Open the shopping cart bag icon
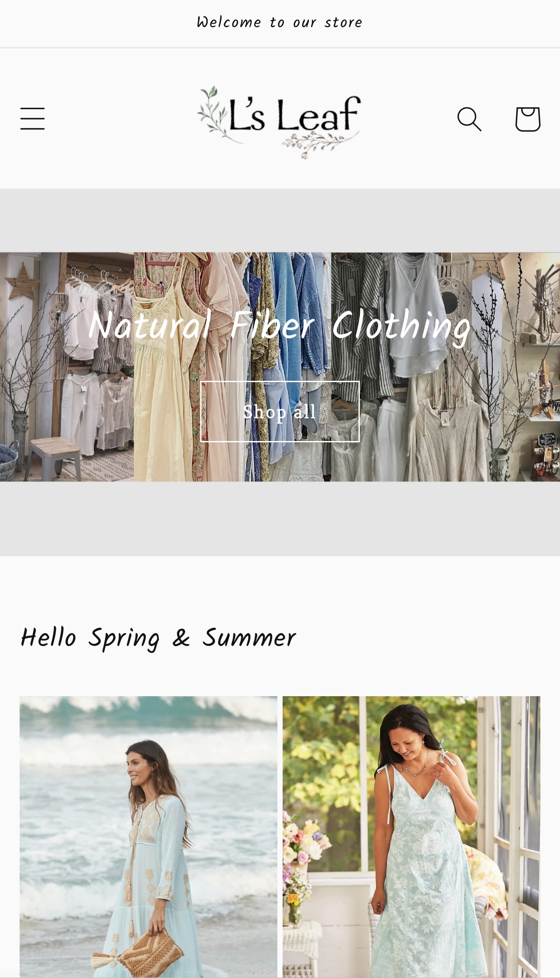The width and height of the screenshot is (560, 978). [528, 119]
